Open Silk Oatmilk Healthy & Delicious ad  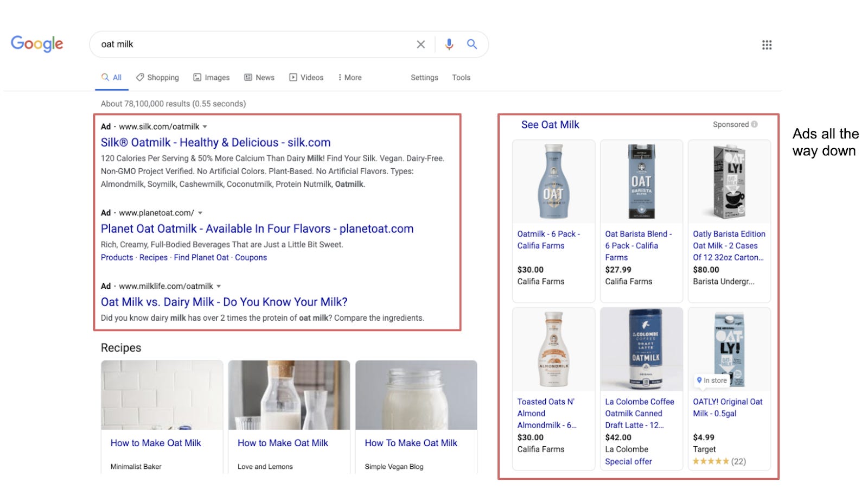215,143
